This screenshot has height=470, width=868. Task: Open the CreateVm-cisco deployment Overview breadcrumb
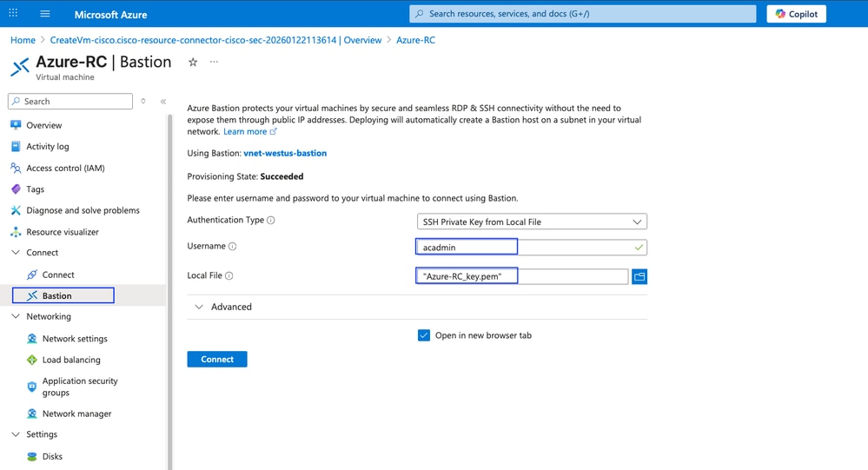coord(215,40)
